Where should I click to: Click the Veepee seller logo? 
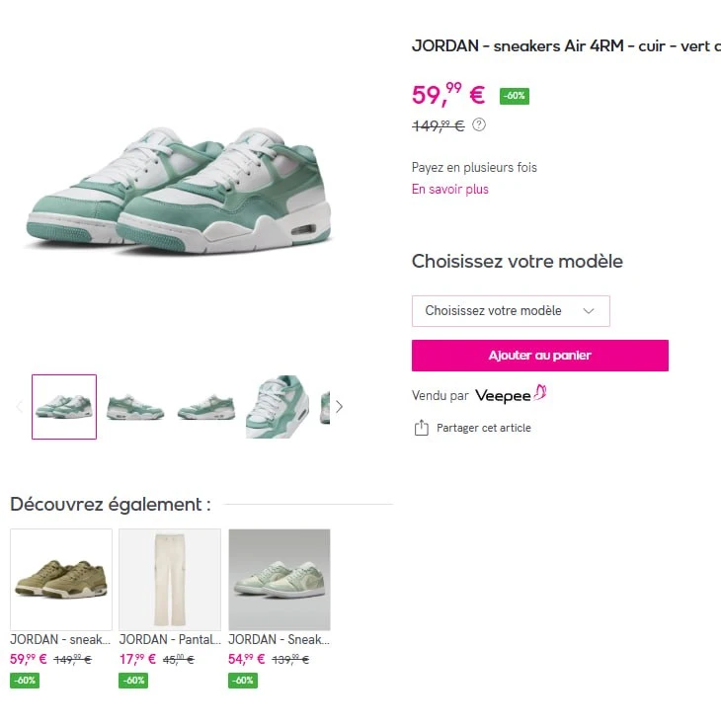[511, 395]
